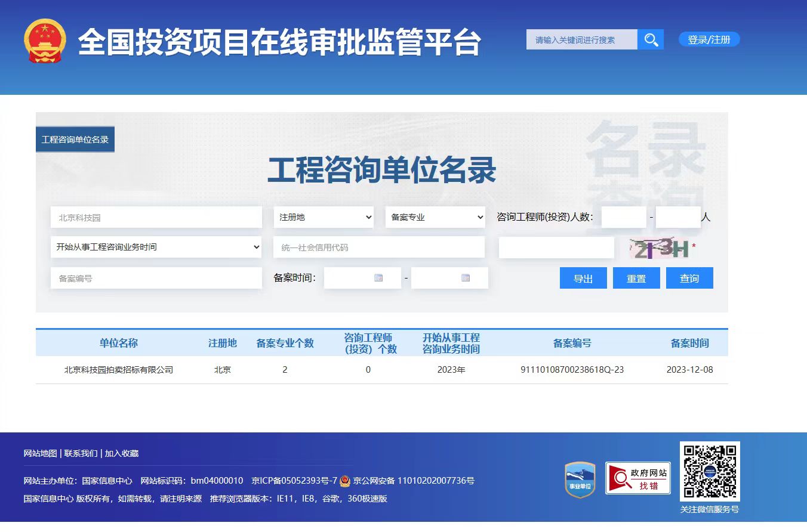The image size is (807, 532).
Task: Click the police badge icon near 京公网安备
Action: click(x=346, y=481)
